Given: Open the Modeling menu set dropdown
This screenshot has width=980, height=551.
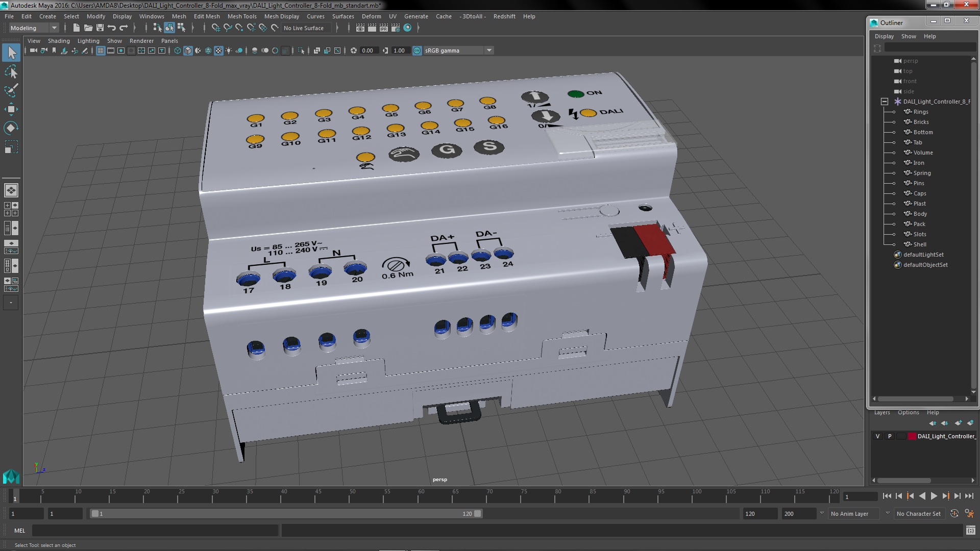Looking at the screenshot, I should point(33,28).
